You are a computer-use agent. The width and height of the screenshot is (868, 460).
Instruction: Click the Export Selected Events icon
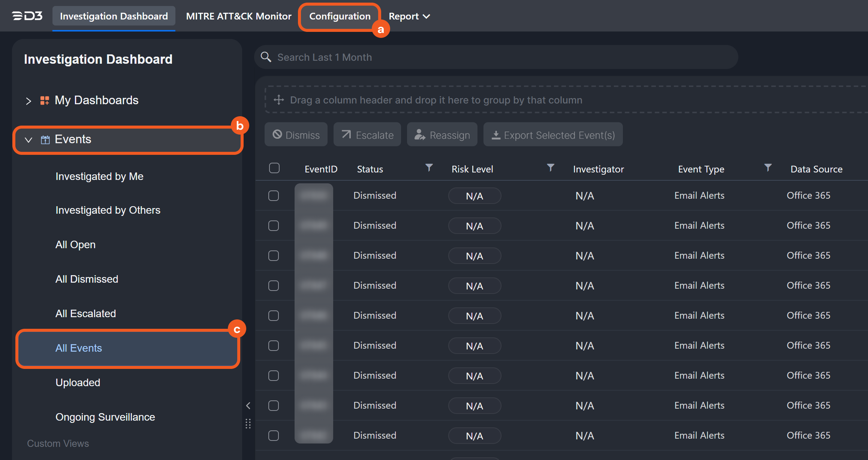(495, 135)
